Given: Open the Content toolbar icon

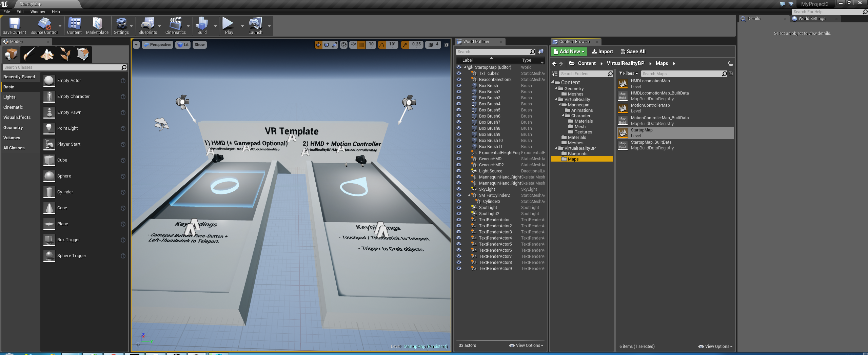Looking at the screenshot, I should [x=74, y=26].
